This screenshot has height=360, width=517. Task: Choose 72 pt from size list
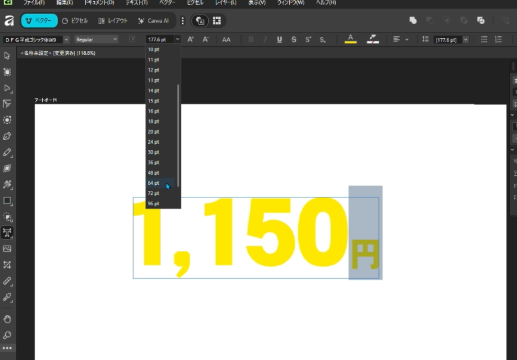(160, 193)
